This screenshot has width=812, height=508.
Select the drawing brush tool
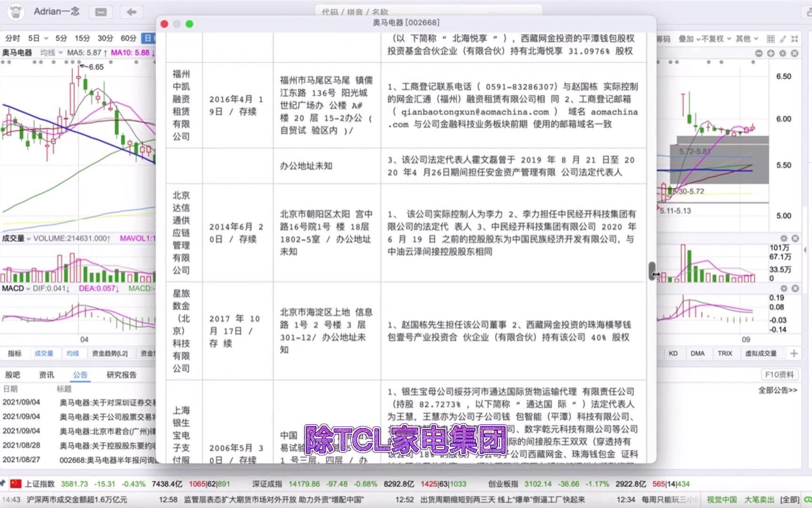tap(783, 39)
